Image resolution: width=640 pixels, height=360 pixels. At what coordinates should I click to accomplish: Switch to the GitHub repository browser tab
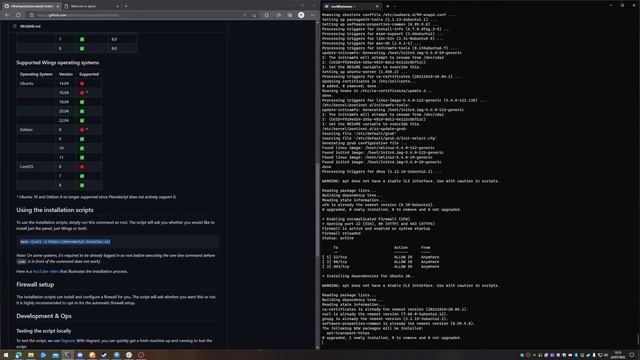(31, 6)
